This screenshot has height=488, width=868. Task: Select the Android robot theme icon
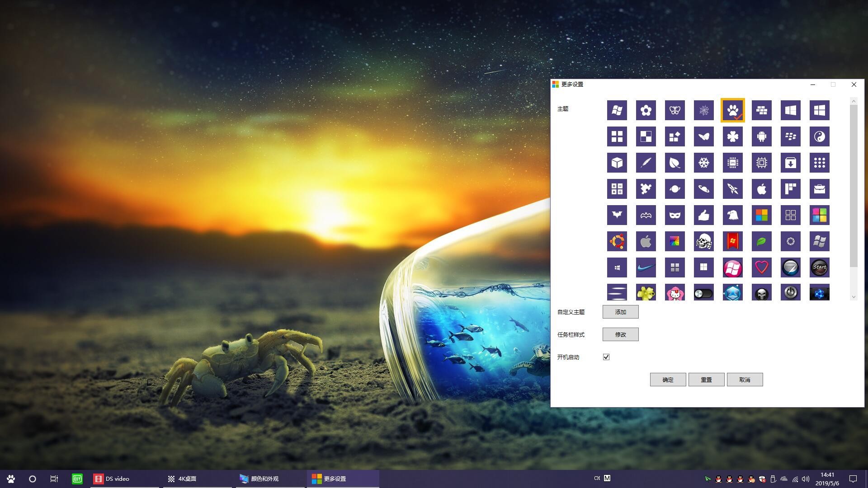click(761, 136)
